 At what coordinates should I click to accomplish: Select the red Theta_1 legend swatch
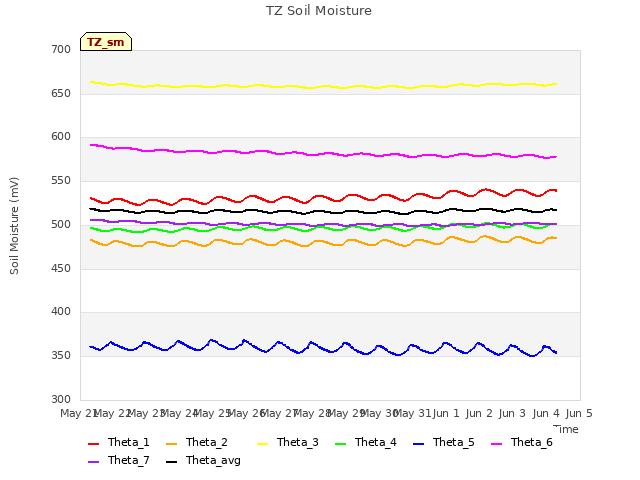pyautogui.click(x=93, y=444)
